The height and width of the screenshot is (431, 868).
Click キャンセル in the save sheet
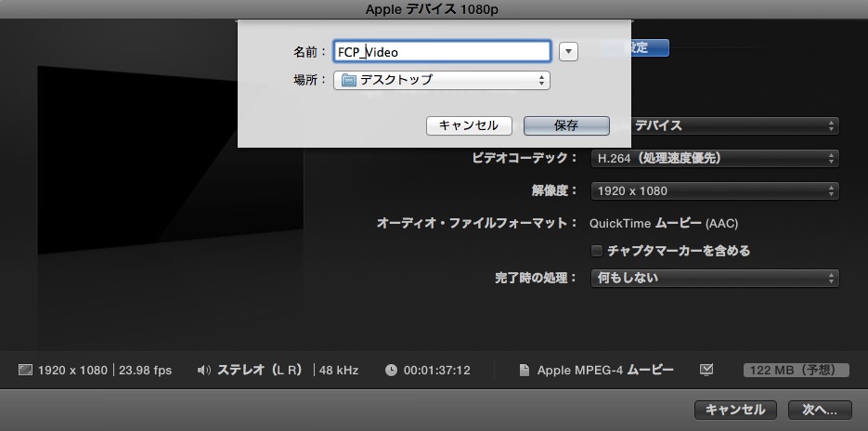(x=469, y=125)
